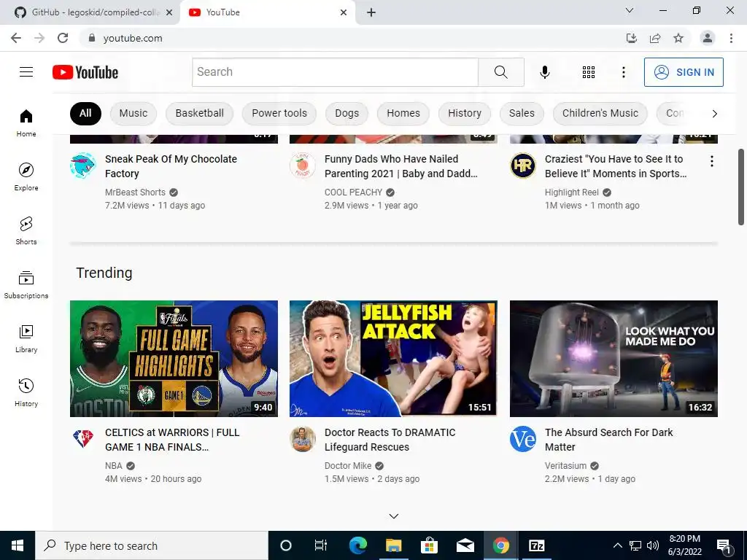This screenshot has width=747, height=560.
Task: Open CELTICS at WARRIORS video title
Action: pos(172,440)
